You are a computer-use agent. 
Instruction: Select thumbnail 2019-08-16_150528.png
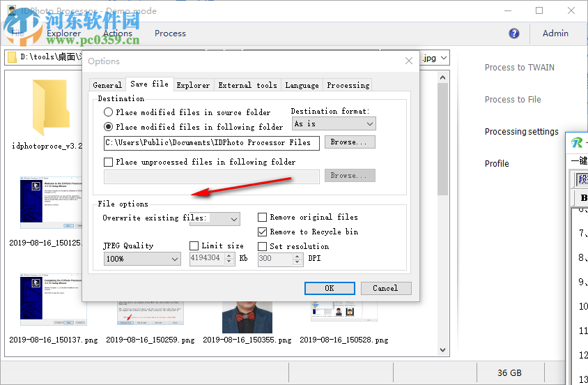click(344, 312)
